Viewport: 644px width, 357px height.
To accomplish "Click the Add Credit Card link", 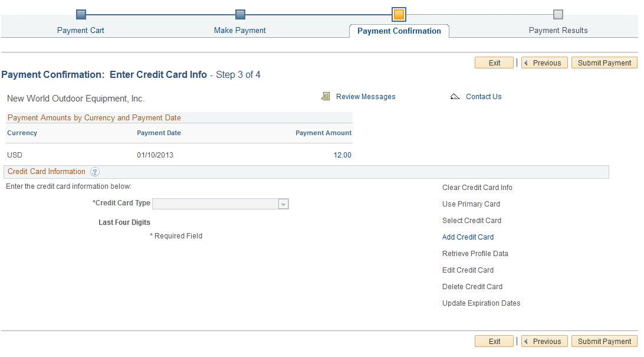I will coord(468,237).
